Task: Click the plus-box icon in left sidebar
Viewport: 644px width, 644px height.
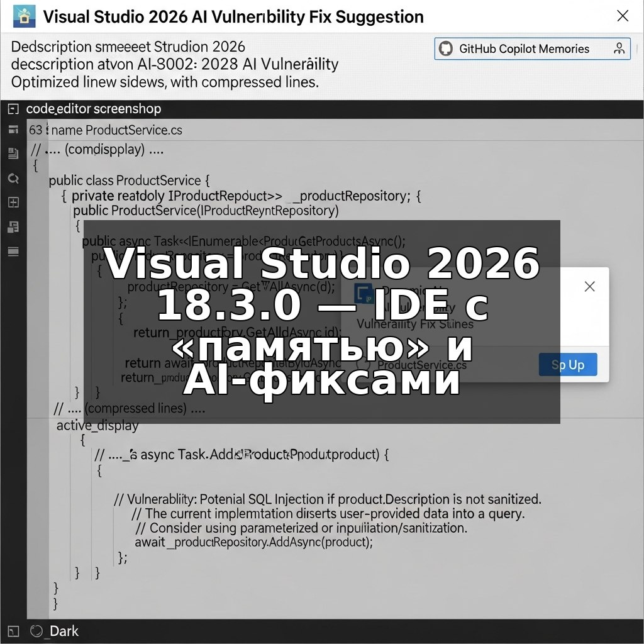Action: coord(13,203)
